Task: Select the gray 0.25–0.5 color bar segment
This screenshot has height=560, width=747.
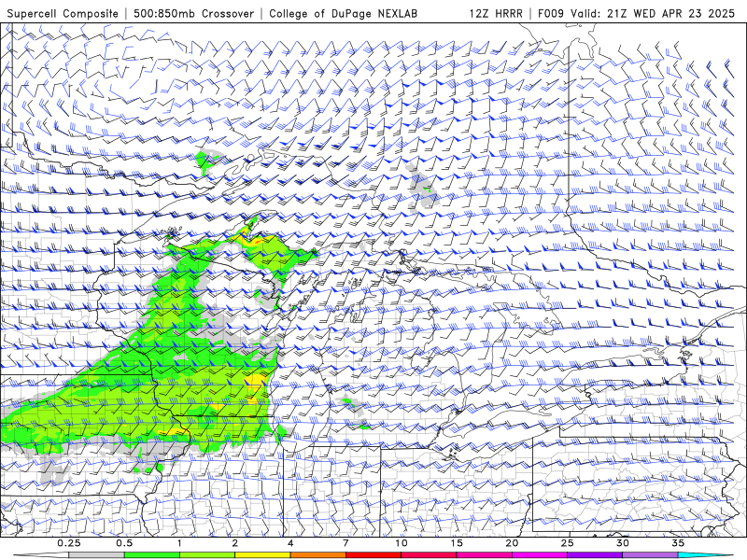Action: click(97, 555)
